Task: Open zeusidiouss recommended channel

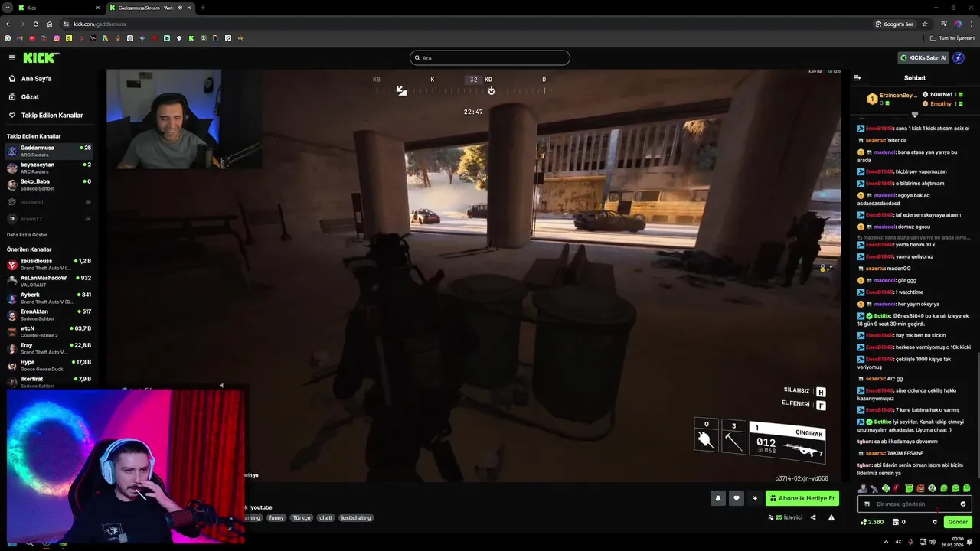Action: tap(49, 265)
